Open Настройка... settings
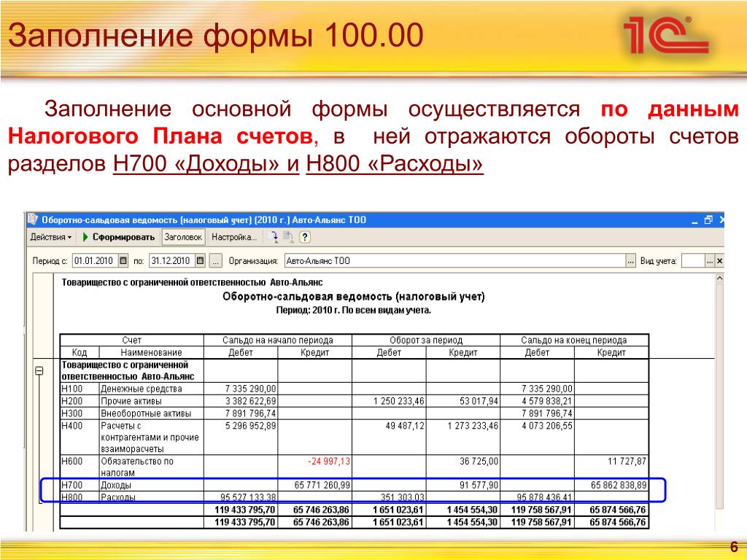 (234, 237)
